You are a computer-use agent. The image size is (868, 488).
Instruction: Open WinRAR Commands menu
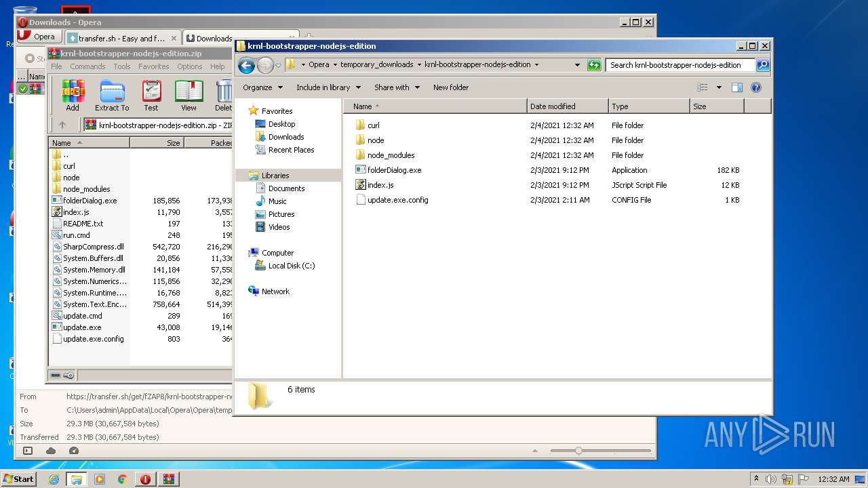87,66
